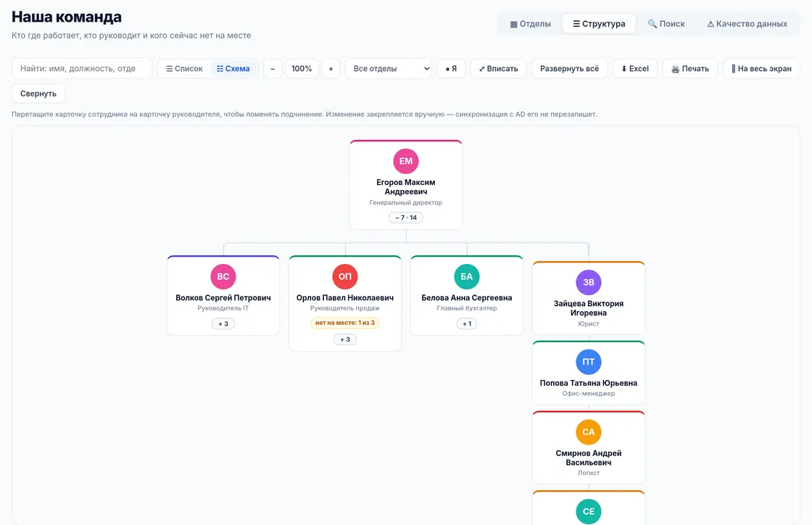Click the Я locate-me button
This screenshot has width=812, height=525.
(451, 68)
